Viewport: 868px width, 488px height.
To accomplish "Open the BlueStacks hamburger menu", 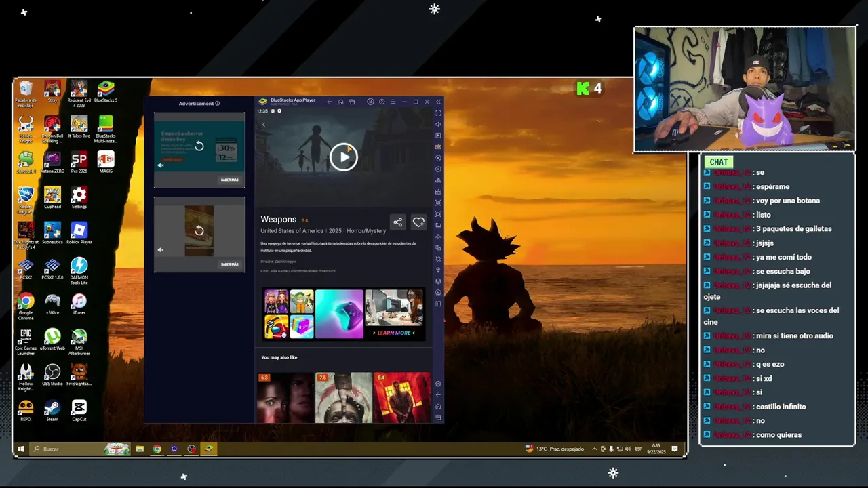I will pyautogui.click(x=393, y=102).
